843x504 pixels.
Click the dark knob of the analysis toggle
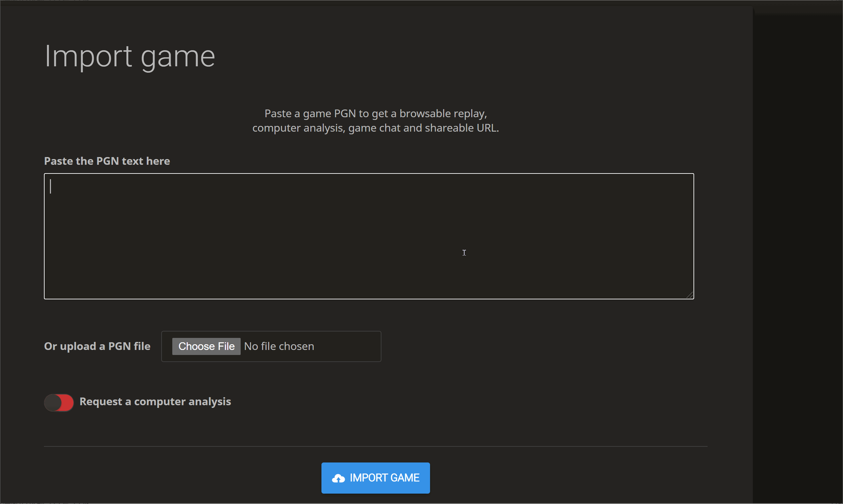coord(53,403)
